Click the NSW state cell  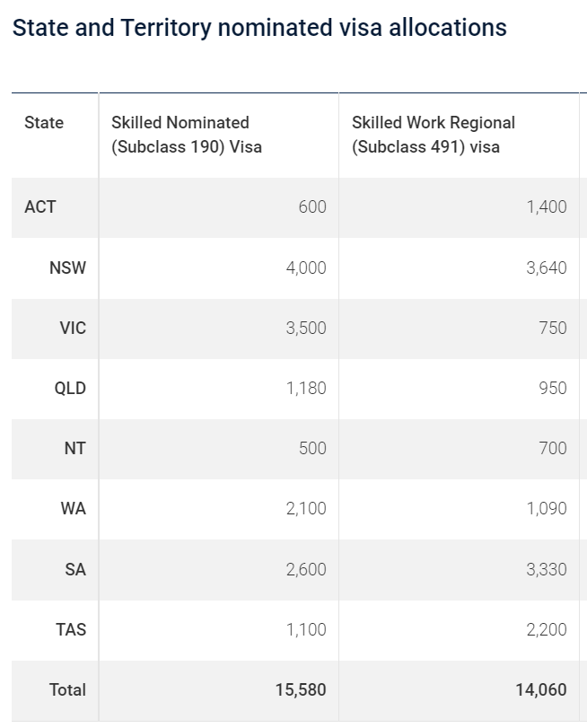[x=68, y=268]
